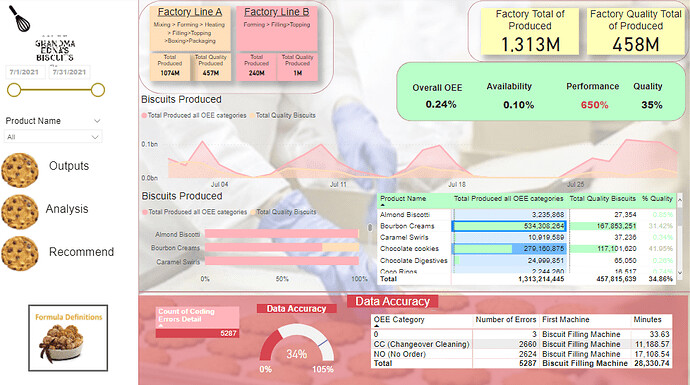This screenshot has width=690, height=385.
Task: Click Factory Line A Total Produced 1074M
Action: coord(170,67)
